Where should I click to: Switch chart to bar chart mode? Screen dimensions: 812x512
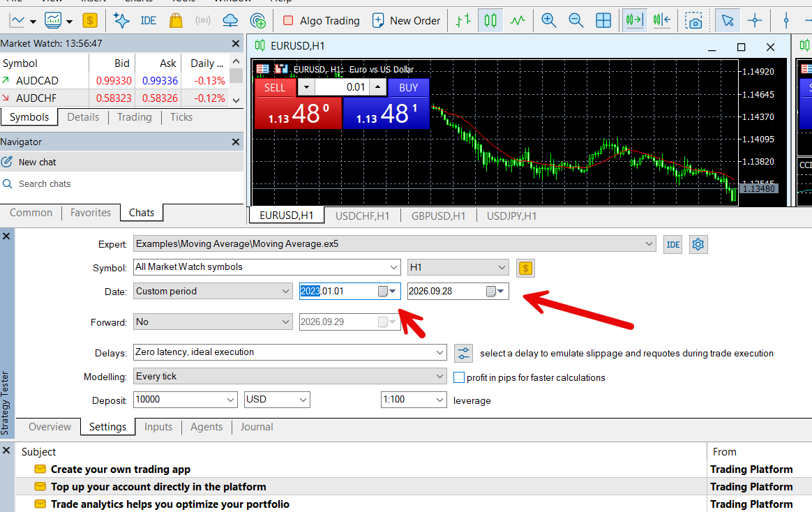pyautogui.click(x=463, y=21)
